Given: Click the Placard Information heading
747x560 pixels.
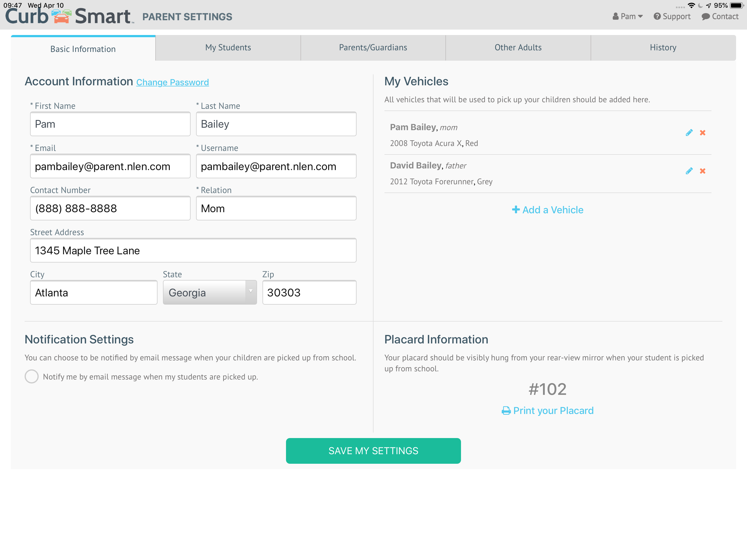Looking at the screenshot, I should point(436,339).
